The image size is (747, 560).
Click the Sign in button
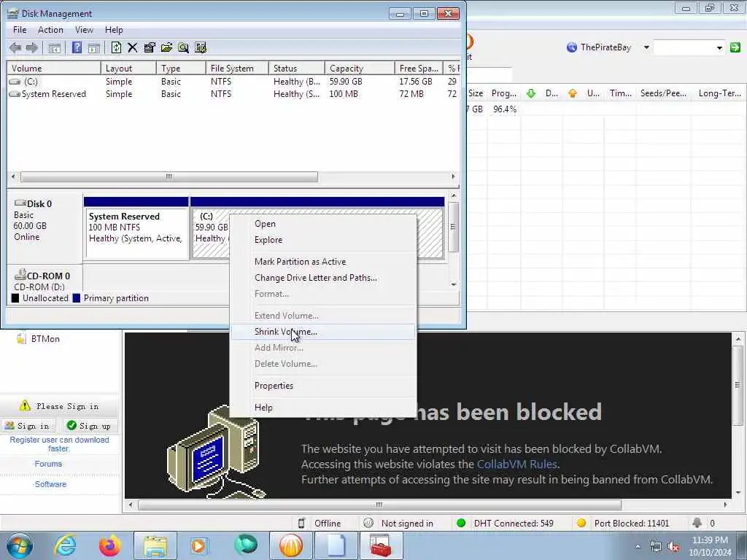coord(28,426)
